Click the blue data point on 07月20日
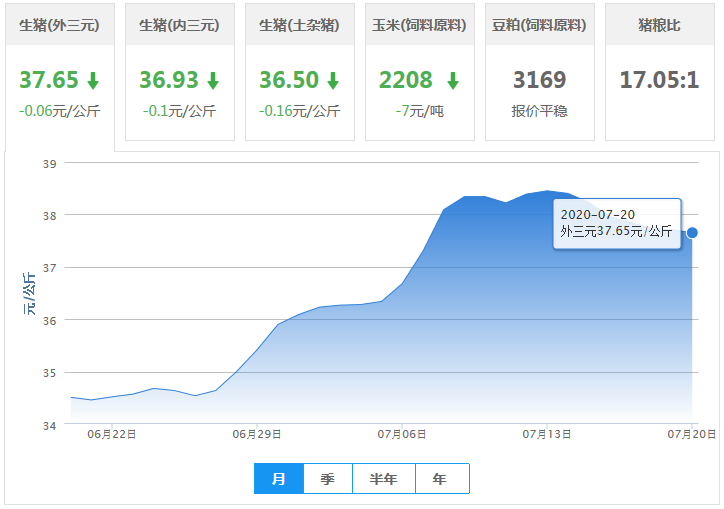This screenshot has width=724, height=509. click(x=692, y=233)
